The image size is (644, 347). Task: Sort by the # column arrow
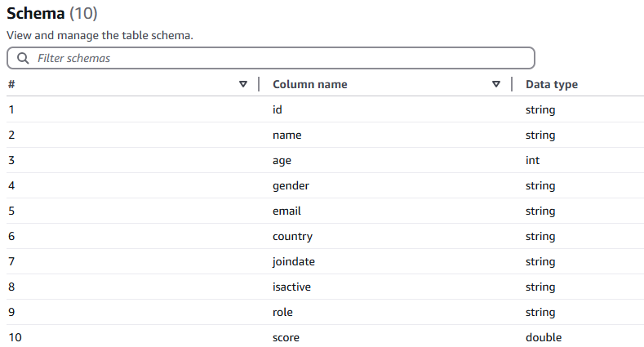pyautogui.click(x=242, y=85)
